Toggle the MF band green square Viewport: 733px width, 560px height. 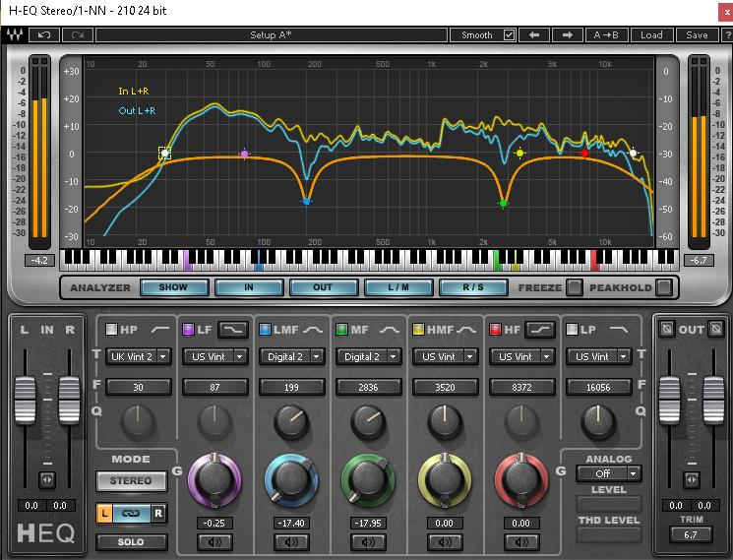[341, 330]
